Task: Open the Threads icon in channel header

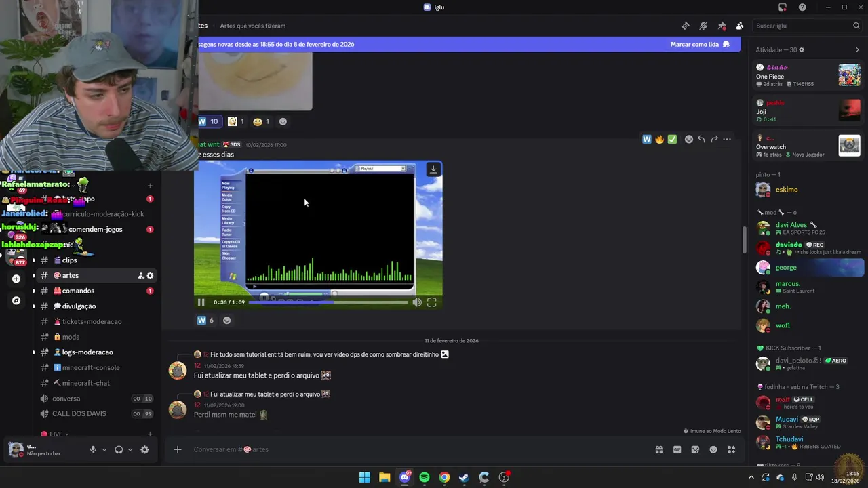Action: point(685,26)
